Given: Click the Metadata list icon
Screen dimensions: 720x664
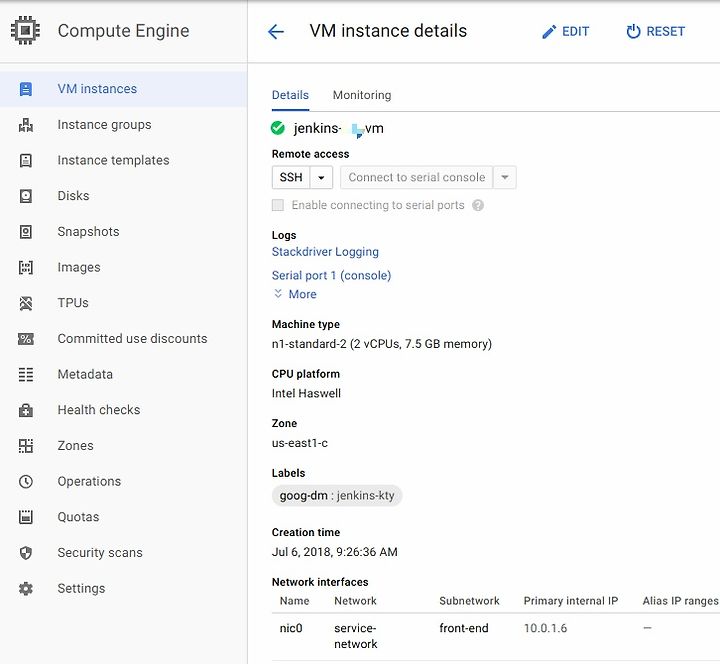Looking at the screenshot, I should point(26,374).
